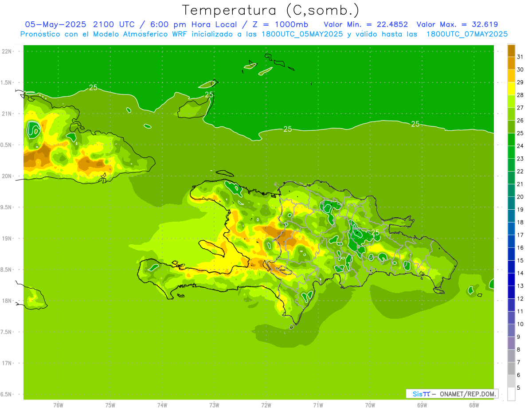
Task: Pick the yellow legend color between 28 and 29
Action: (x=511, y=89)
